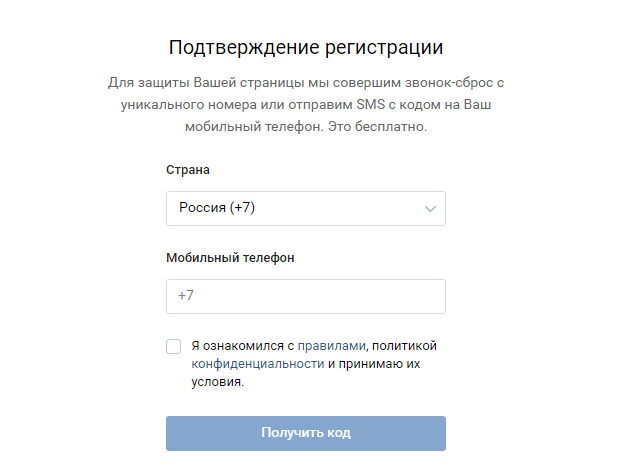Screen dimensions: 633x464
Task: Click the "Подтверждение регистрации" heading
Action: click(x=306, y=48)
